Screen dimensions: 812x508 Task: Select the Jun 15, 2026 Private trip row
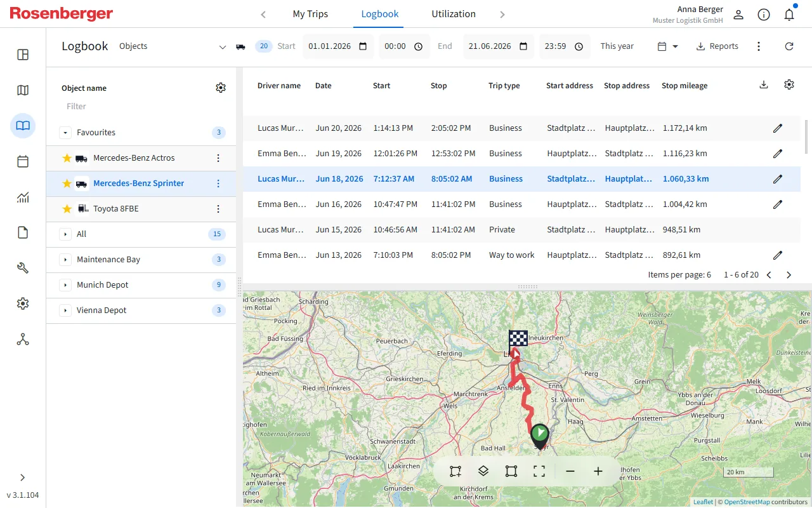[x=521, y=230]
